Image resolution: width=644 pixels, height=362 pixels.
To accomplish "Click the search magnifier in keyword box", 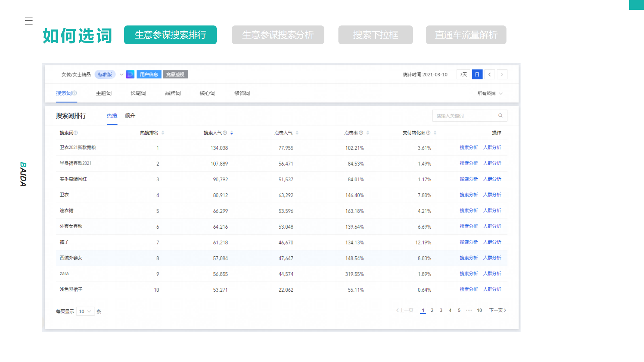I will 500,115.
